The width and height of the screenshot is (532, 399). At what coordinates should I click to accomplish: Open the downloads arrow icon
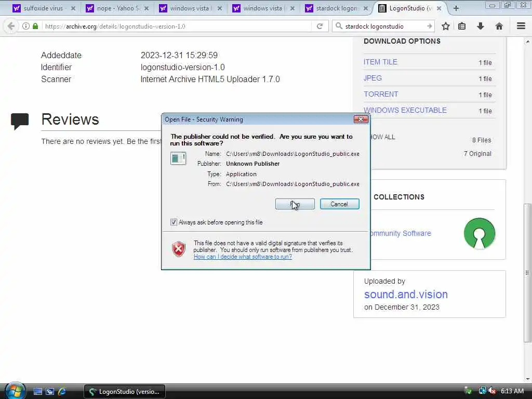click(481, 26)
